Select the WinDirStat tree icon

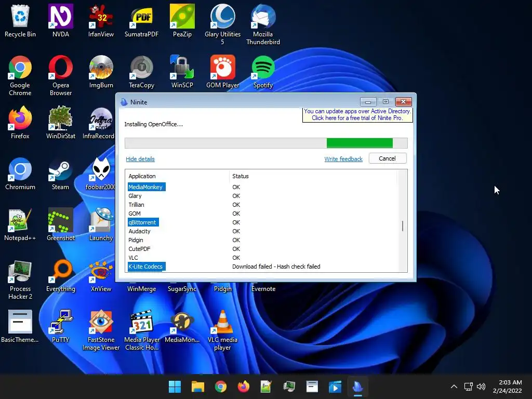click(x=61, y=123)
